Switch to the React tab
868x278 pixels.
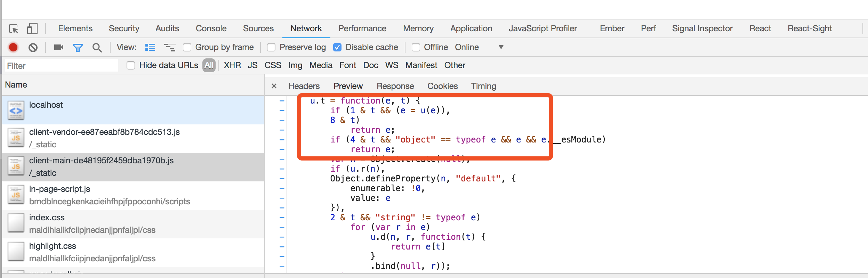760,28
